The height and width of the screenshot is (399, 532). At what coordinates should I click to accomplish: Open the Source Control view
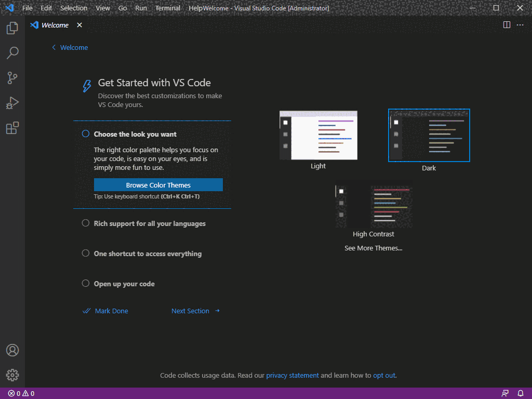(12, 78)
